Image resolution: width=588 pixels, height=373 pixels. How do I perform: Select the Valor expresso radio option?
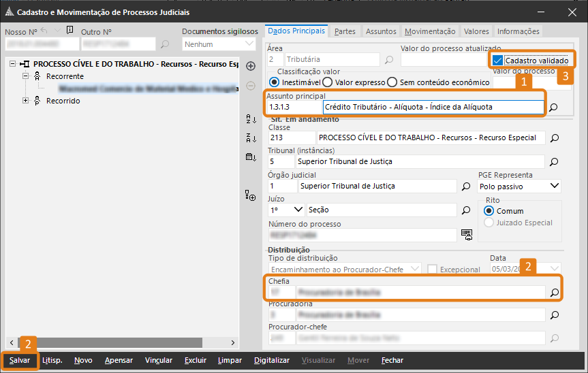328,82
